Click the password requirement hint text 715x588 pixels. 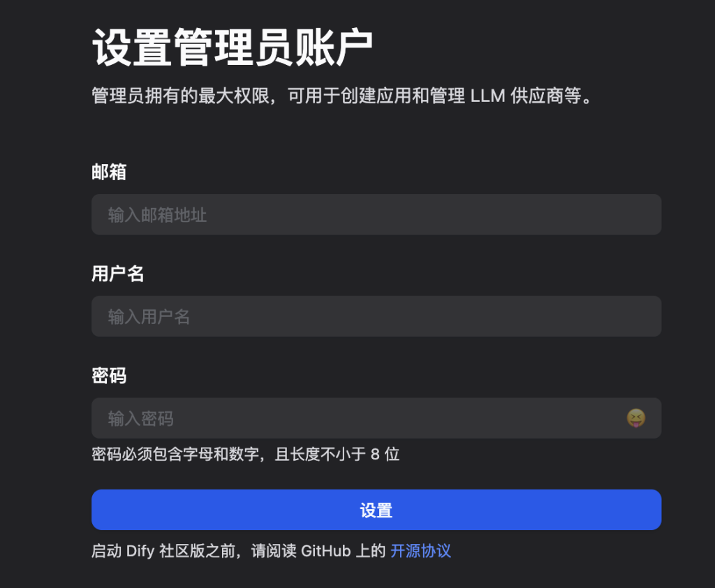tap(245, 454)
